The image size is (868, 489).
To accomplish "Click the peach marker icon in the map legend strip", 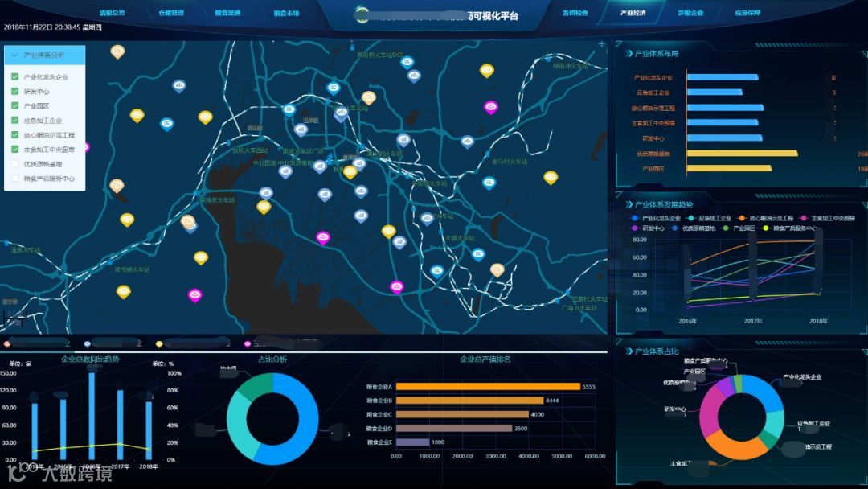I will (6, 344).
